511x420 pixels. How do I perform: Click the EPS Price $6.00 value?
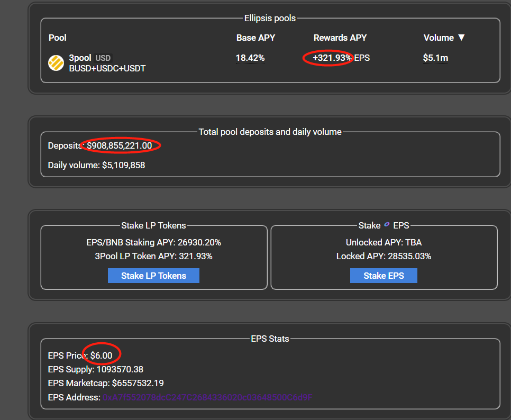click(101, 355)
